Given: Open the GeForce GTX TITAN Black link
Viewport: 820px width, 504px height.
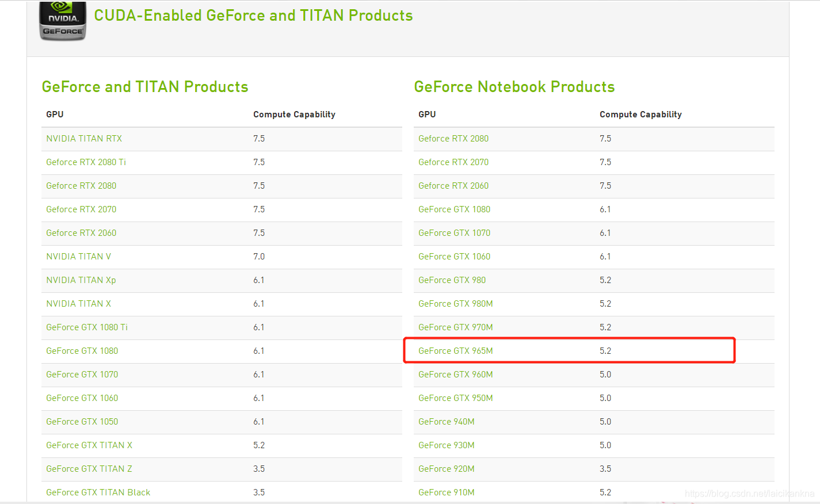Looking at the screenshot, I should tap(98, 492).
